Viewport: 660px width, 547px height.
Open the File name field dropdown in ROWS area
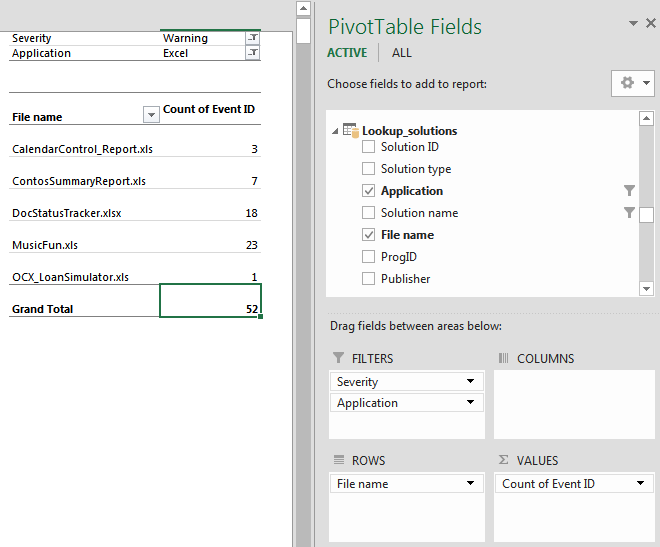tap(470, 483)
